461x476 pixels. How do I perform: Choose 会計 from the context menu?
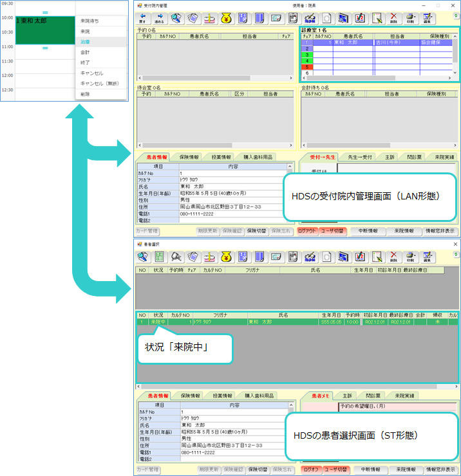point(86,52)
